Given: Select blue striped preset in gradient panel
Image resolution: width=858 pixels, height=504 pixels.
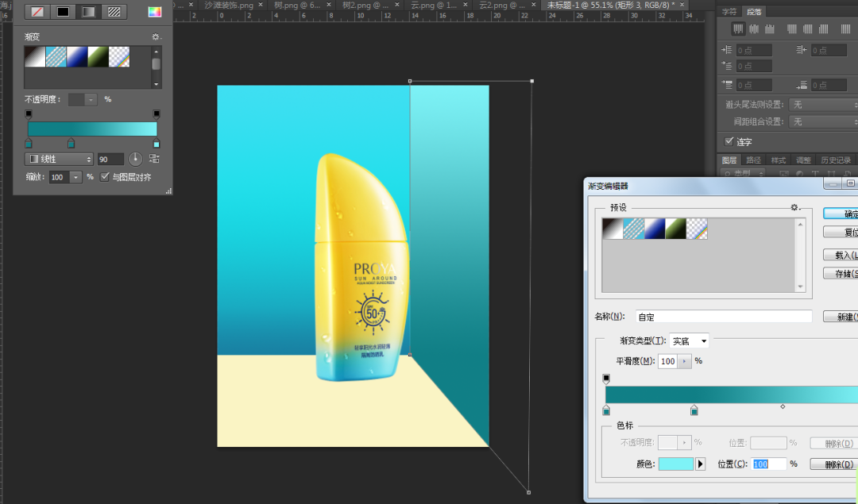Looking at the screenshot, I should 56,57.
